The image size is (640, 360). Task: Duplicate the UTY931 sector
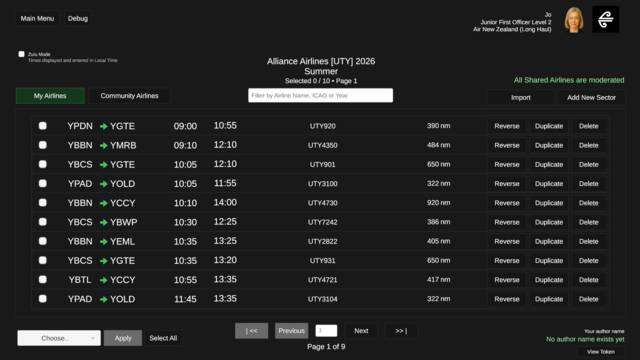[x=549, y=260]
